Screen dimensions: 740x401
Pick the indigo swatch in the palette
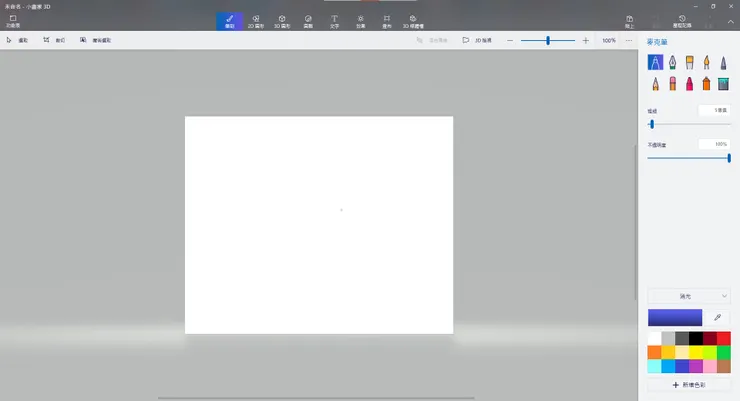pos(682,366)
